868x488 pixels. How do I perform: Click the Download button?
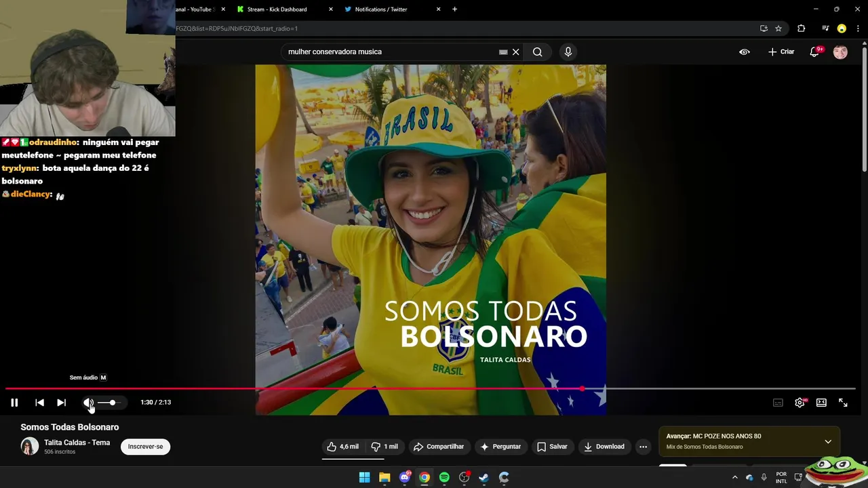(604, 447)
